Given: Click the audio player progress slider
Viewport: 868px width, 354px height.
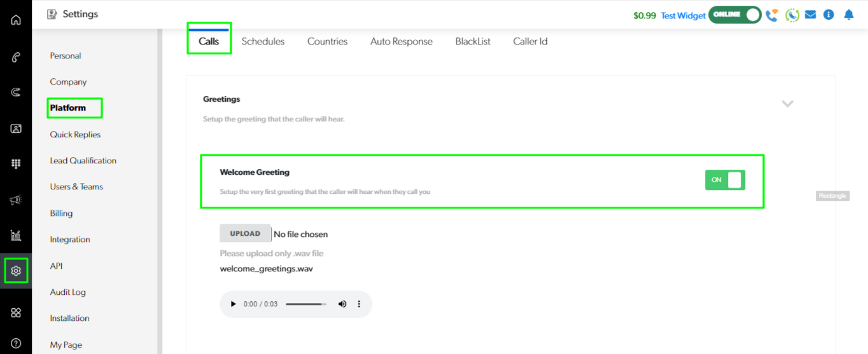Looking at the screenshot, I should (305, 304).
